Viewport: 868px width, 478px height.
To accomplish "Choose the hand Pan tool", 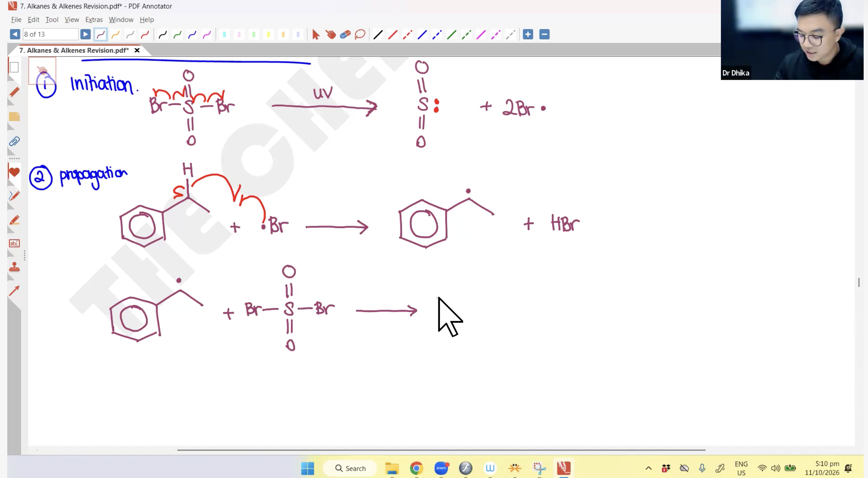I will [x=331, y=35].
